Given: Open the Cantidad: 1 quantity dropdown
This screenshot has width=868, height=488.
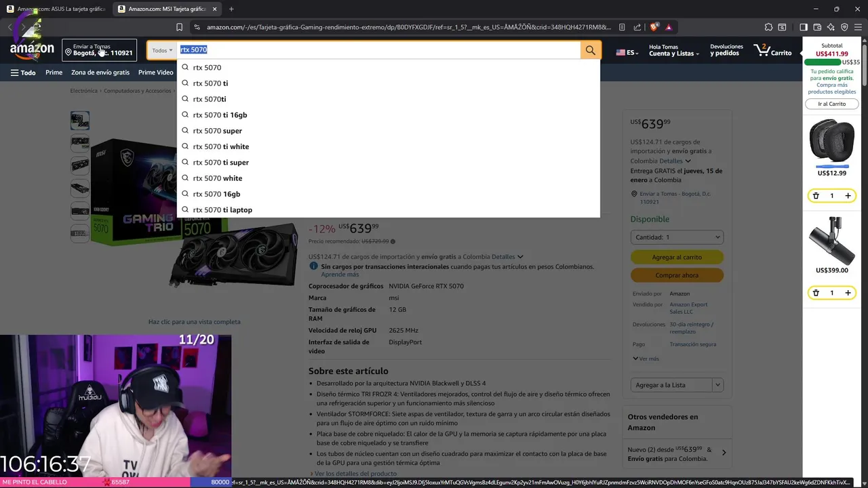Looking at the screenshot, I should pyautogui.click(x=677, y=237).
